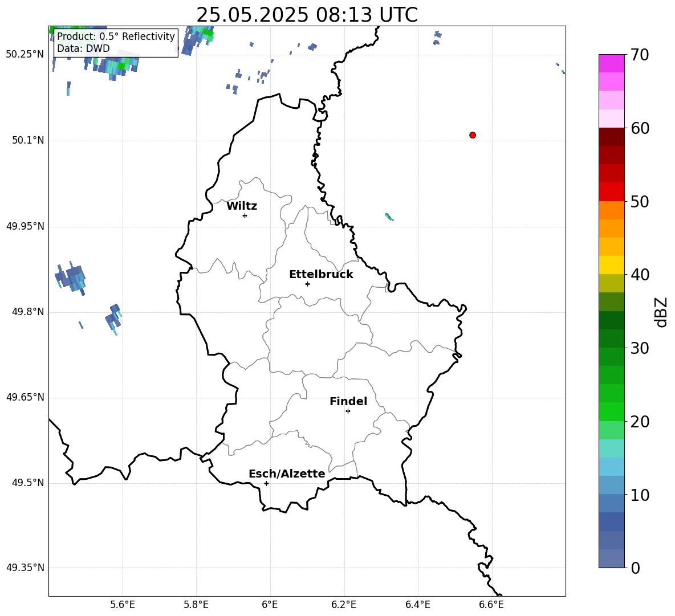
Task: Select the Findel city label
Action: click(348, 402)
